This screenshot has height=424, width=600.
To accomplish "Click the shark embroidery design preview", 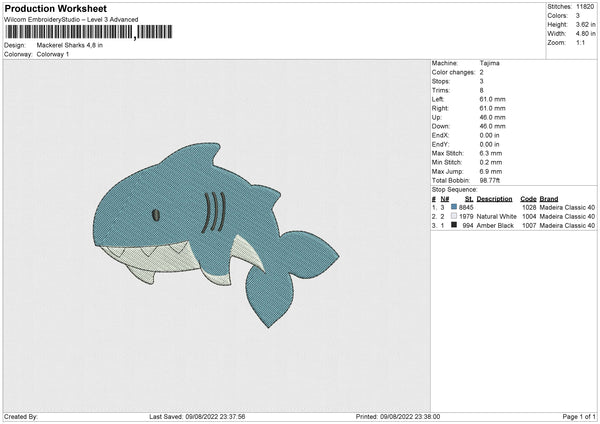I will tap(216, 235).
